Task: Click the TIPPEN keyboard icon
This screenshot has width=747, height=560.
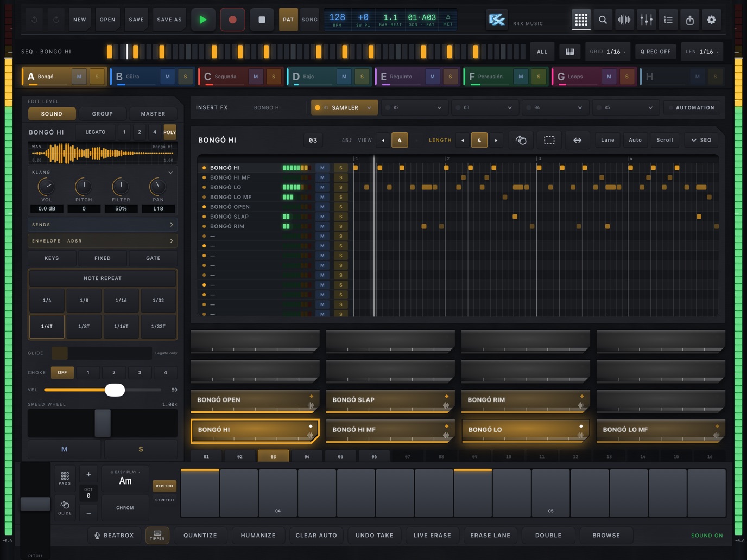Action: tap(157, 535)
